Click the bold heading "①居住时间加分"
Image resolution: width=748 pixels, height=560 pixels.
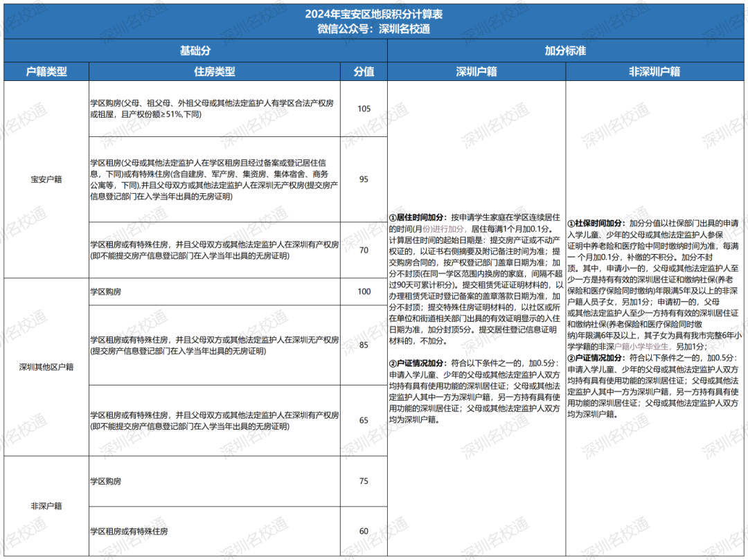point(417,217)
